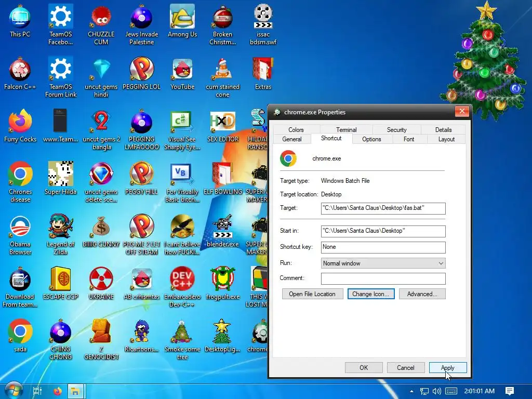Viewport: 532px width, 399px height.
Task: Launch Firefox from the taskbar
Action: [x=58, y=391]
